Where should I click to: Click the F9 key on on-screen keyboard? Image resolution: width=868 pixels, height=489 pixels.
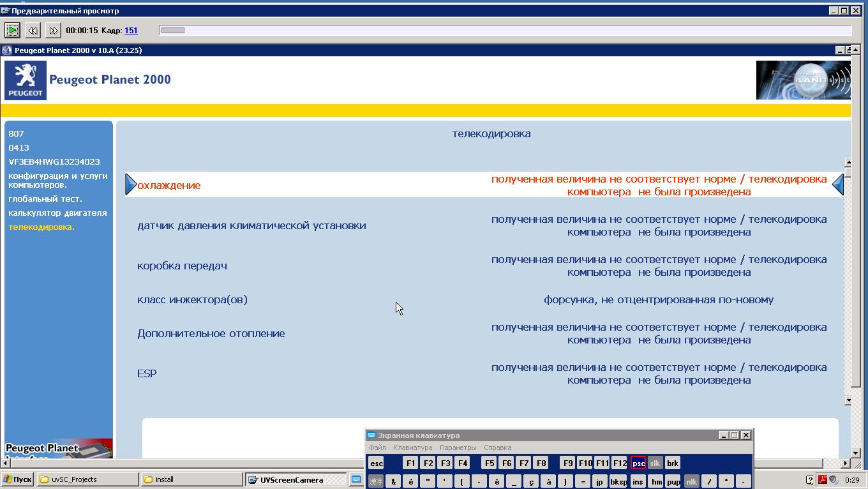567,463
